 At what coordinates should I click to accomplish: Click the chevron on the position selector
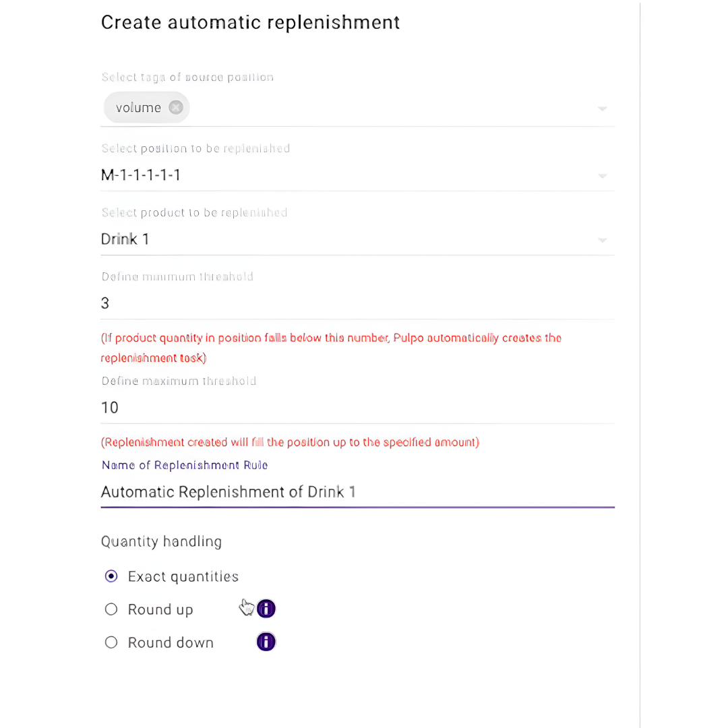(x=602, y=175)
